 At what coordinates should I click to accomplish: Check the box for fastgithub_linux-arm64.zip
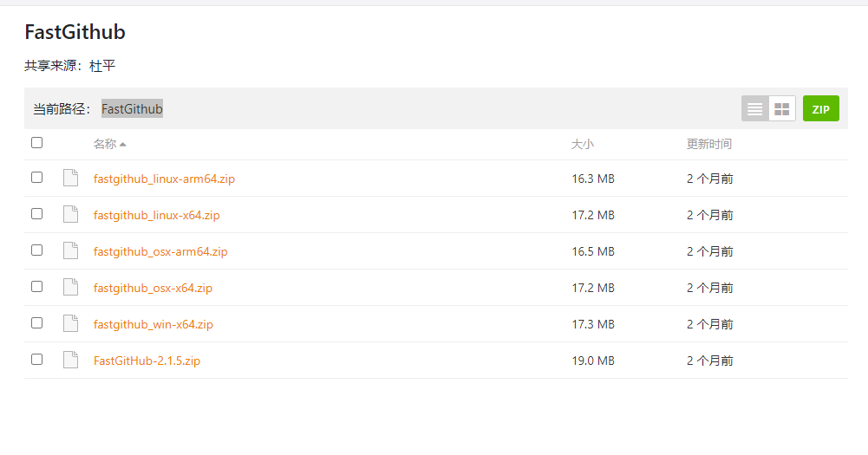coord(37,177)
